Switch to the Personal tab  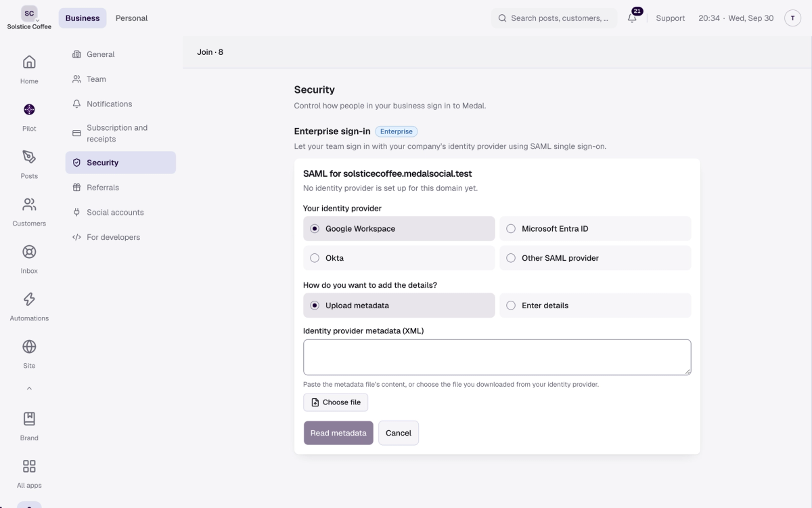131,18
